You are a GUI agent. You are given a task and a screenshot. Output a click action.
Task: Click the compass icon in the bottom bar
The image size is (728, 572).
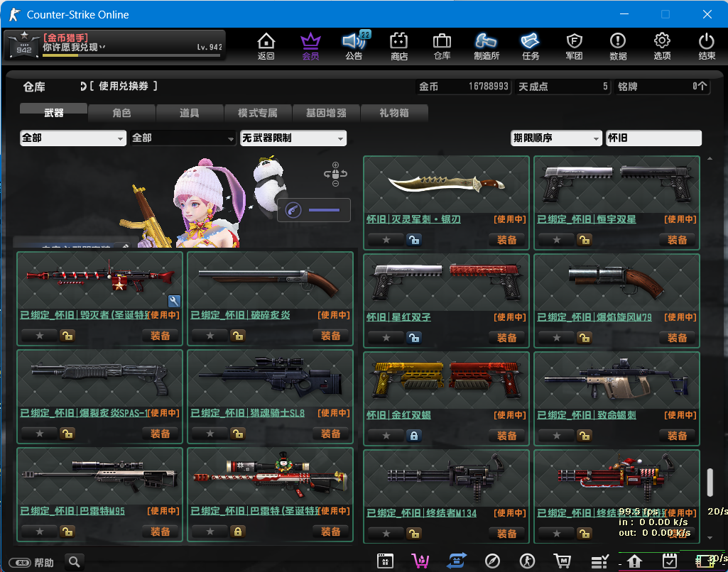point(492,561)
